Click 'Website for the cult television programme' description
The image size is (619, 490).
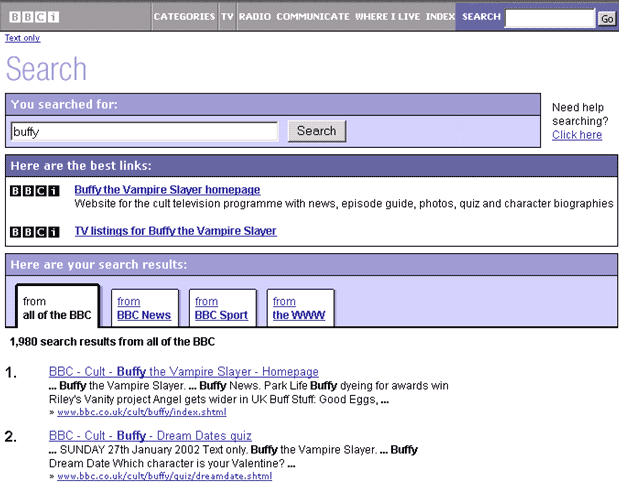click(x=344, y=204)
